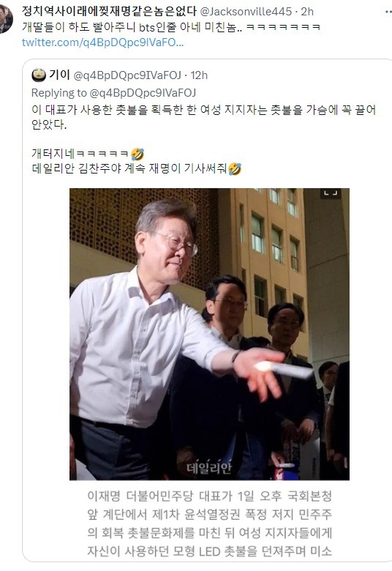
Task: Open the quoted tweet's 12h timestamp
Action: pyautogui.click(x=199, y=75)
